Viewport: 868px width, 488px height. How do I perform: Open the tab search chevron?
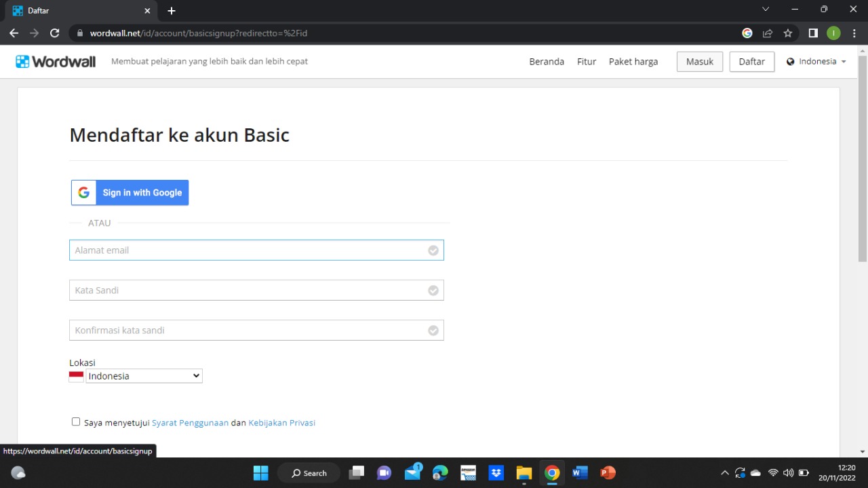tap(766, 10)
